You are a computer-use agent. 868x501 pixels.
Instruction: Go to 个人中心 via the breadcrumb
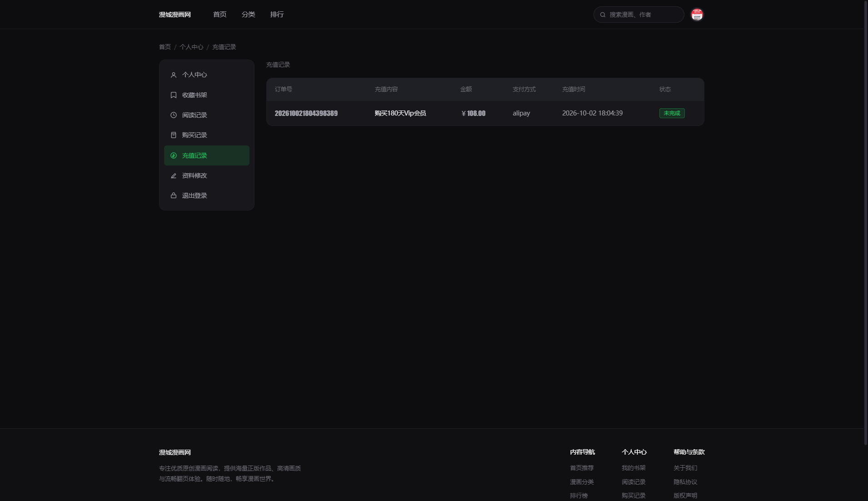[x=191, y=47]
